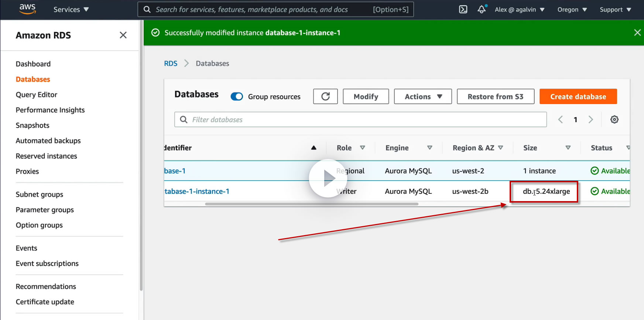Open Recommendations page
Screen dimensions: 644x320
tap(46, 286)
